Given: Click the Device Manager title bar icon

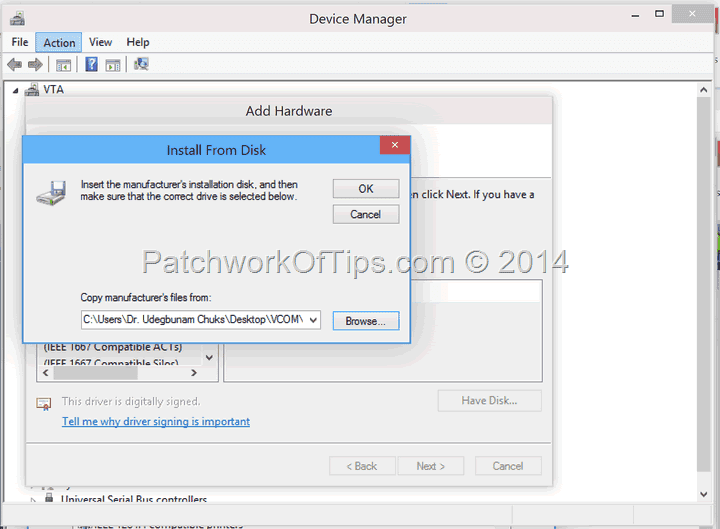Looking at the screenshot, I should [x=17, y=18].
